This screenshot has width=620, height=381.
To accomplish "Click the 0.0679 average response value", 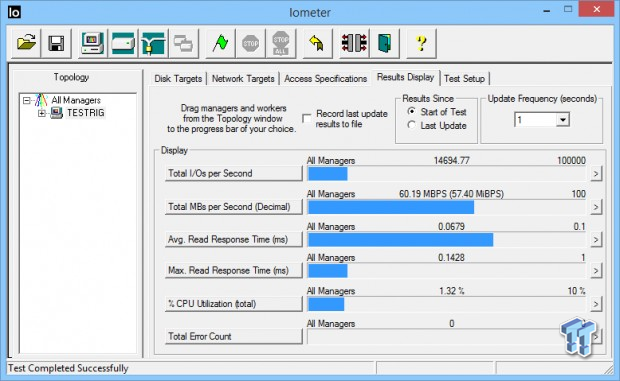I will click(x=451, y=226).
